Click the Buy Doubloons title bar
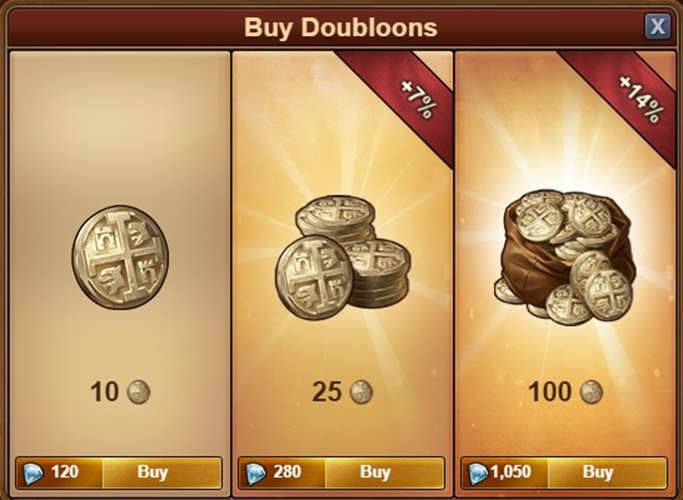This screenshot has width=683, height=500. pos(340,27)
